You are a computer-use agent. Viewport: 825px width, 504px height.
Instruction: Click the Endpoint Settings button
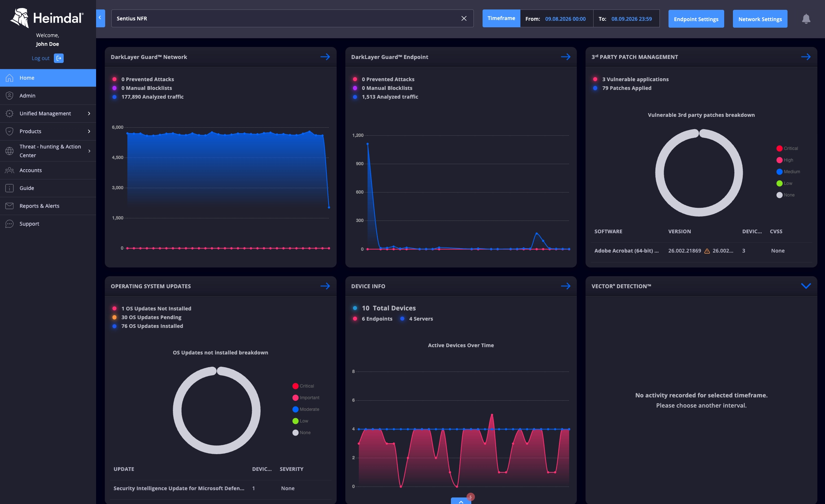(x=696, y=19)
